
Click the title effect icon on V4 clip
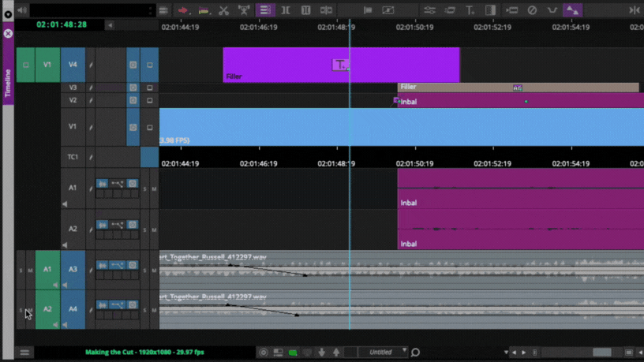(x=340, y=65)
